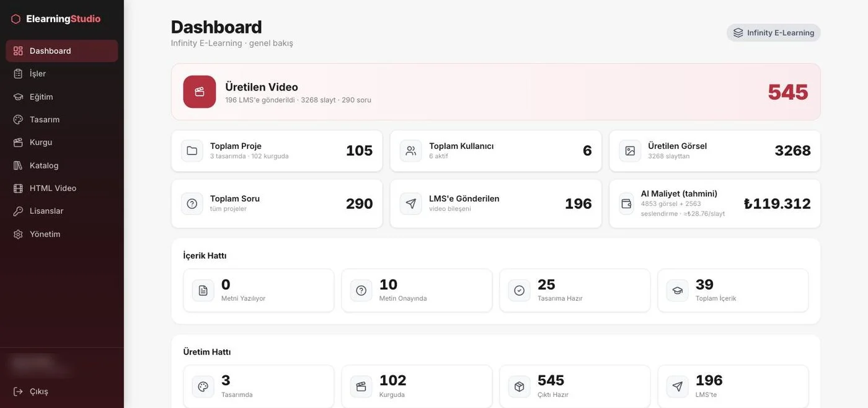Click the ₺119.312 AI cost value
Image resolution: width=868 pixels, height=408 pixels.
pos(777,203)
